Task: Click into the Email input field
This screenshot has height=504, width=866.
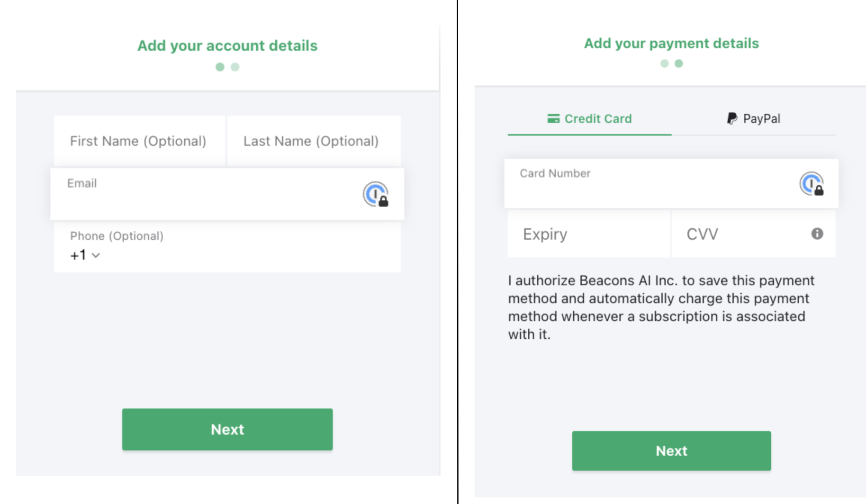Action: tap(227, 194)
